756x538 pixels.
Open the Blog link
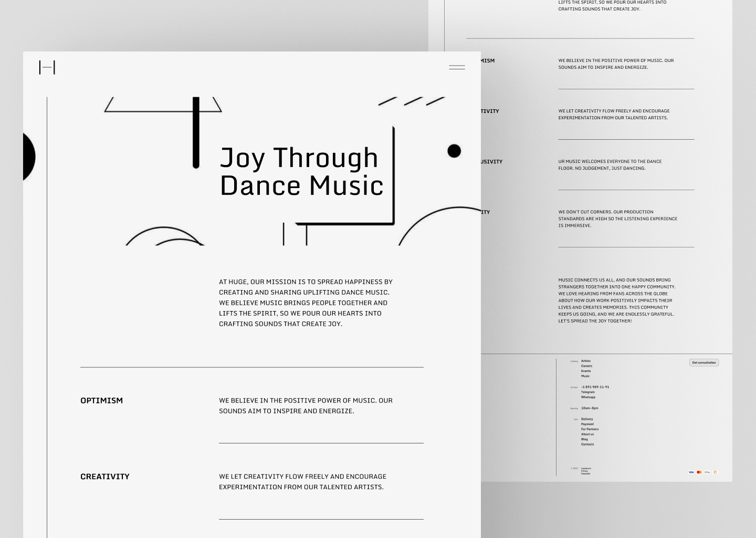tap(584, 439)
